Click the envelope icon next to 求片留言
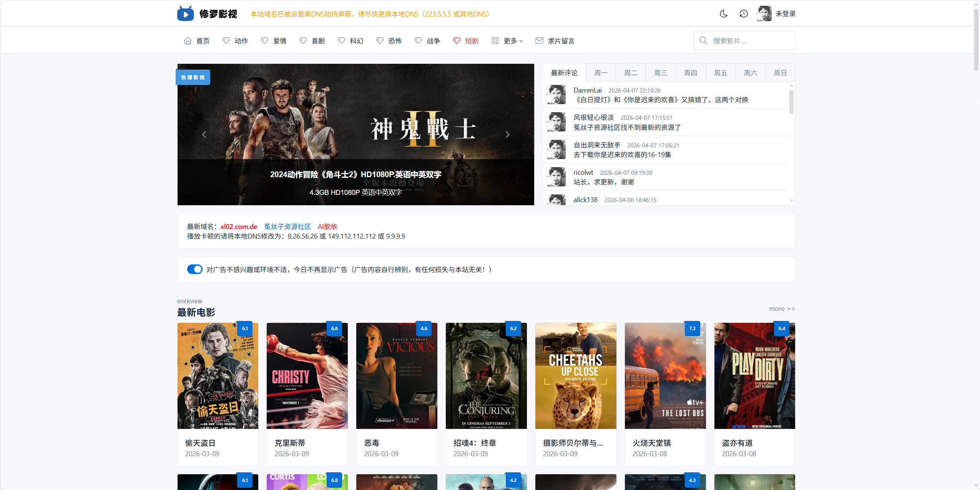 [539, 40]
